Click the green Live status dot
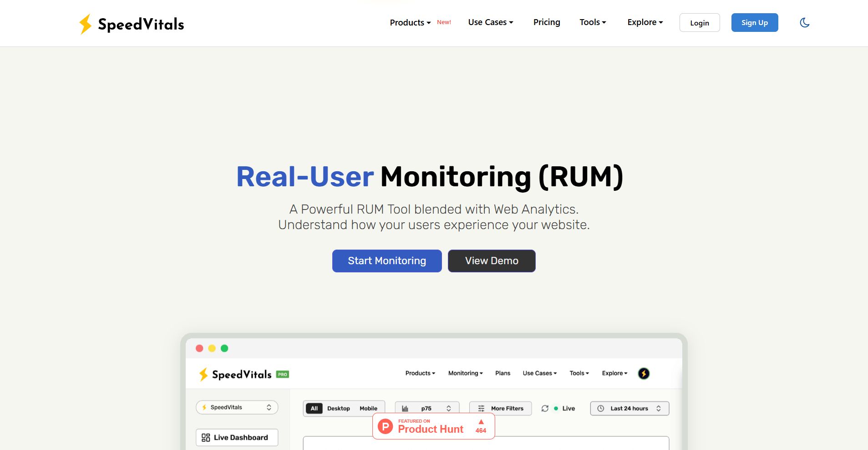 tap(556, 409)
